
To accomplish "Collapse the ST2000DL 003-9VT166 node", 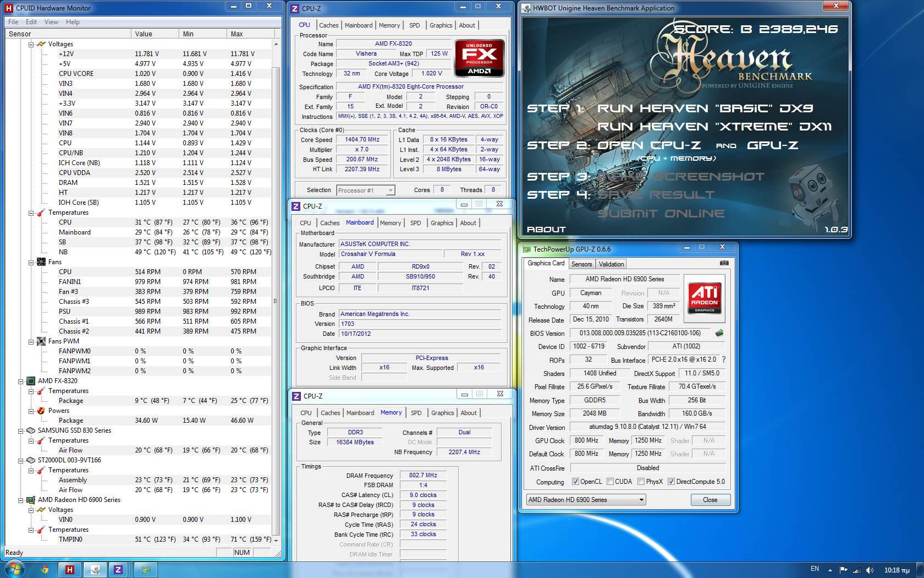I will 21,460.
